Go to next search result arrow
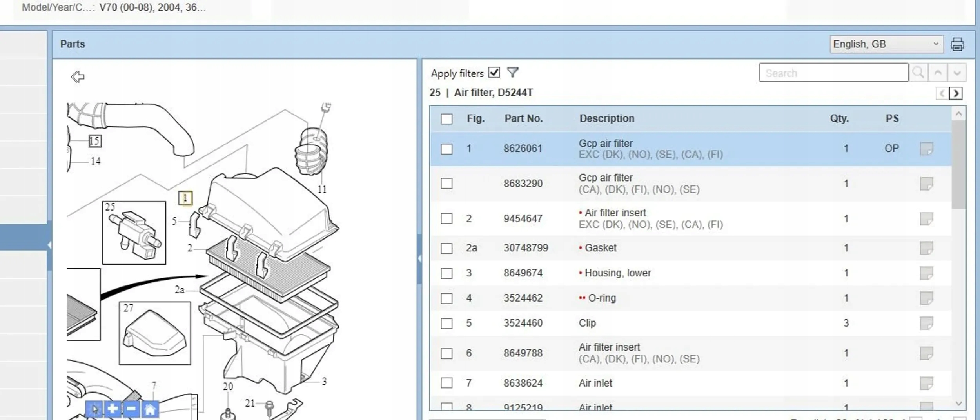This screenshot has width=980, height=420. click(956, 73)
